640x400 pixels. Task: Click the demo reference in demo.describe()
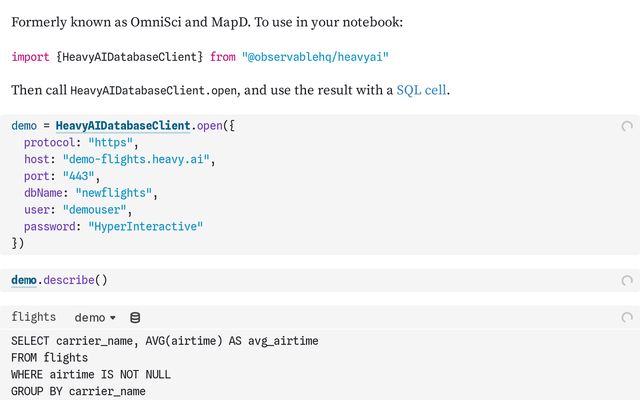(24, 280)
